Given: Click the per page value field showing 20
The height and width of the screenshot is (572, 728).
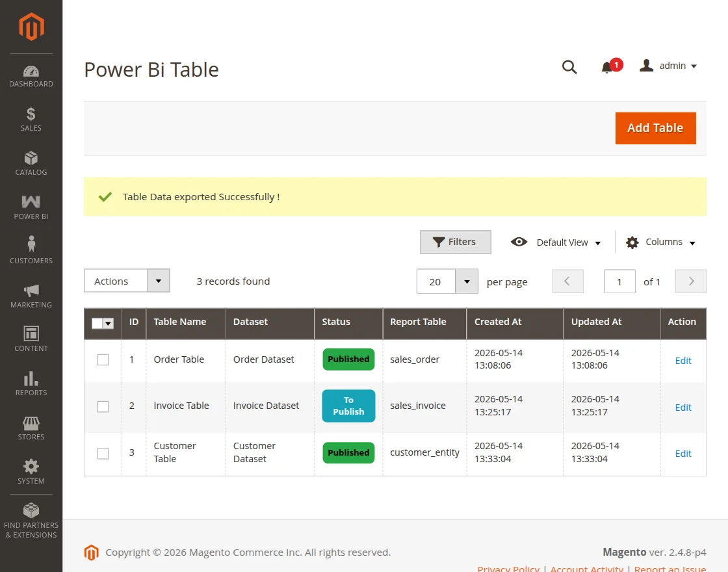Looking at the screenshot, I should (436, 281).
